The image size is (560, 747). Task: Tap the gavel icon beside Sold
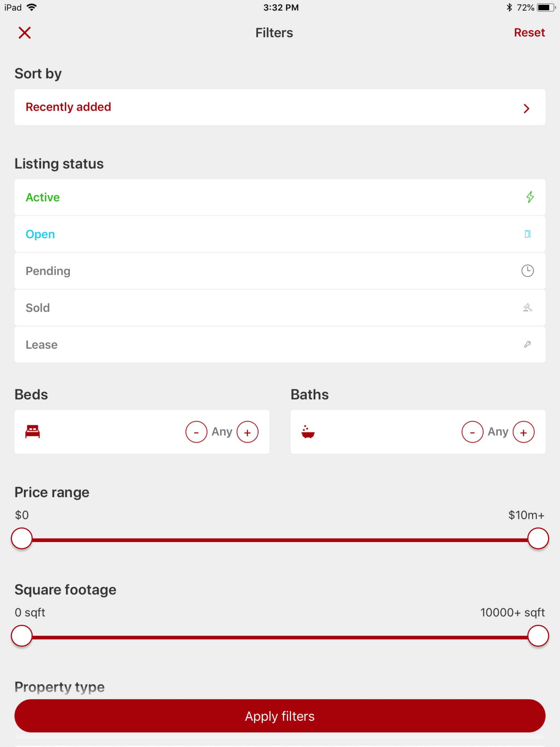coord(527,308)
